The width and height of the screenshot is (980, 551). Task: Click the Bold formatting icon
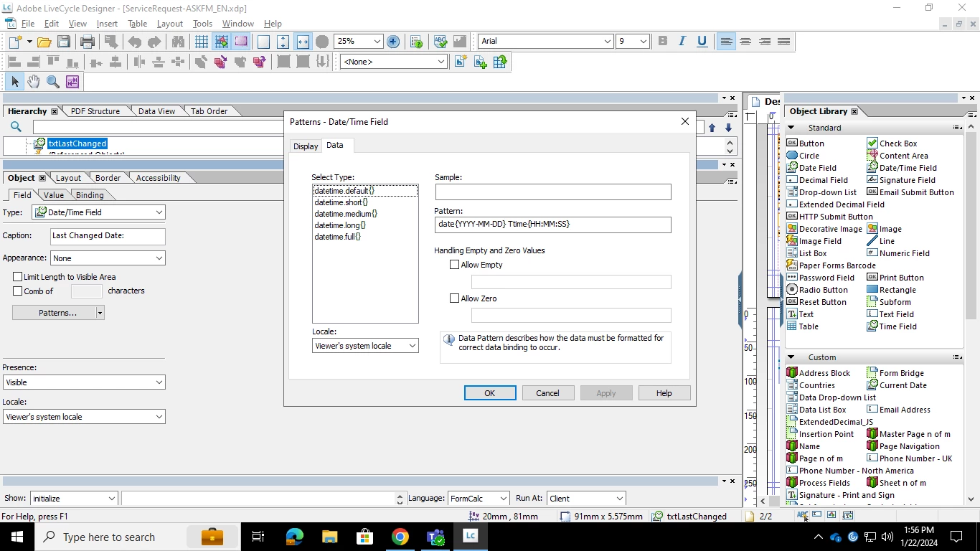[663, 41]
